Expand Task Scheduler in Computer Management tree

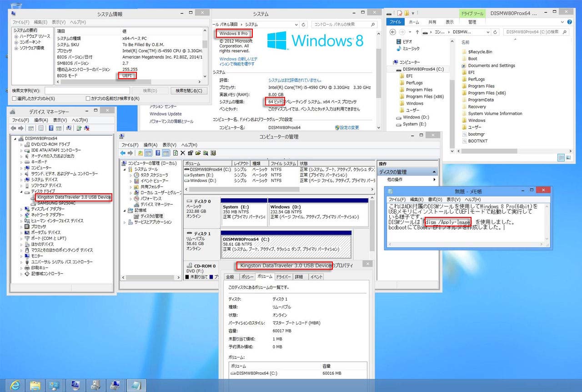coord(130,175)
